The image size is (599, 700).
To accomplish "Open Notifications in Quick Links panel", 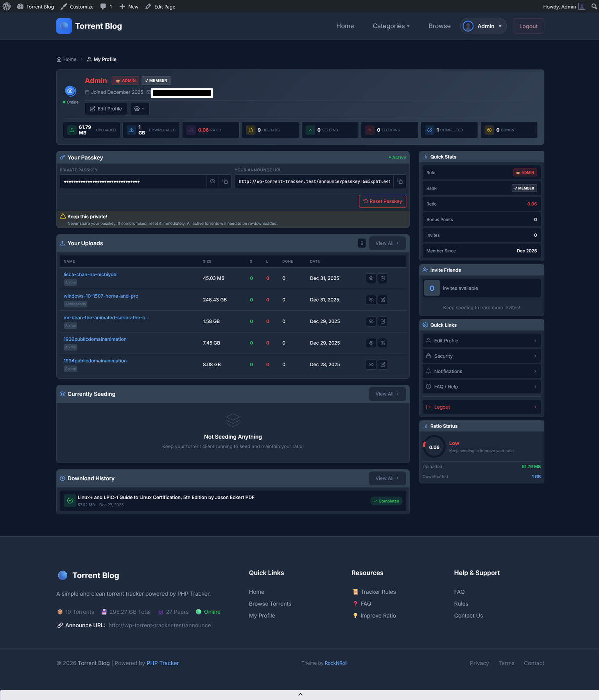I will click(482, 371).
